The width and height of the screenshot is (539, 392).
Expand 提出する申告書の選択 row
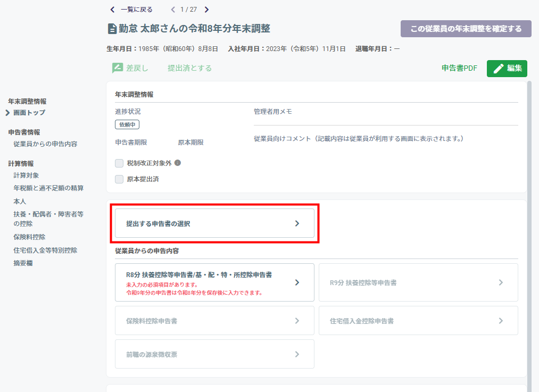(214, 223)
